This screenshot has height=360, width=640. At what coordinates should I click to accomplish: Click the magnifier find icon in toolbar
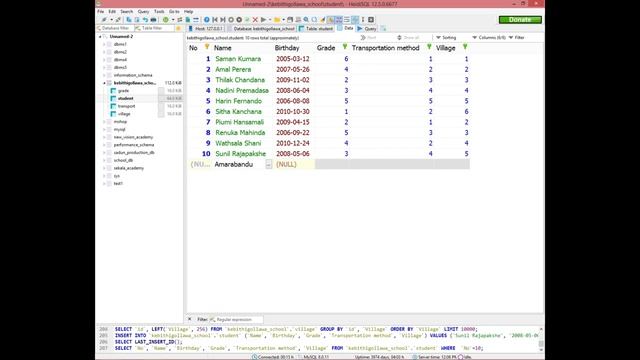click(x=306, y=20)
